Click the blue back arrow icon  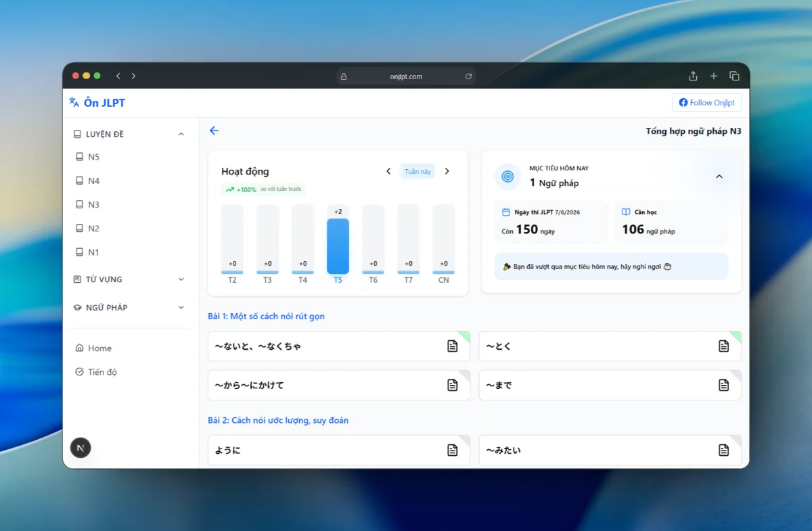tap(215, 131)
